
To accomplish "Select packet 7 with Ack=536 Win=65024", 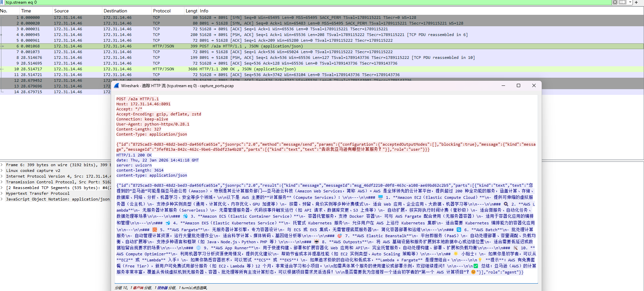I will coord(322,52).
